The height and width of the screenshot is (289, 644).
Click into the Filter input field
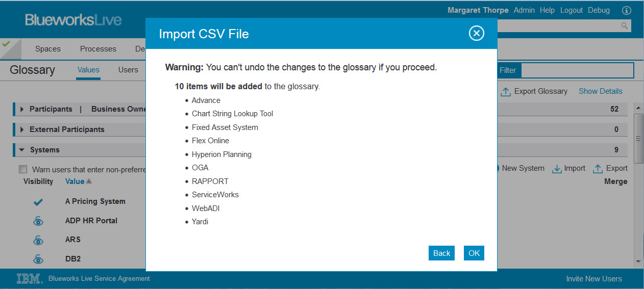(577, 70)
